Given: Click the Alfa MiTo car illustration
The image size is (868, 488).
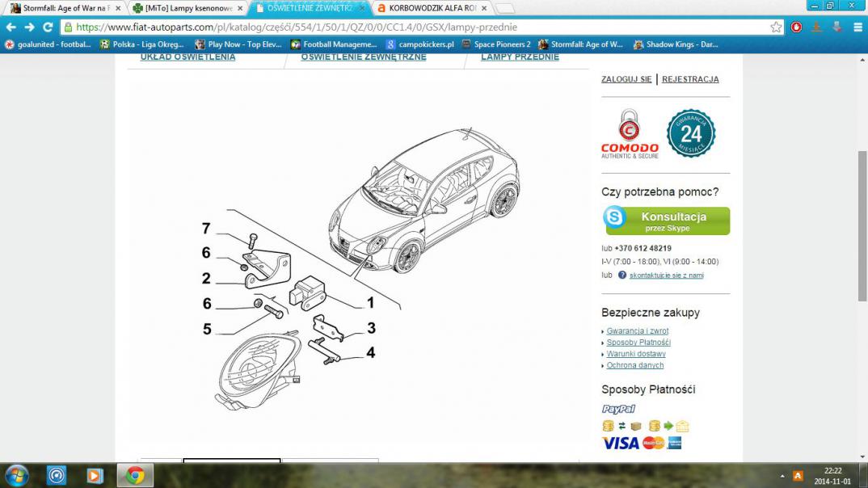Looking at the screenshot, I should coord(424,200).
